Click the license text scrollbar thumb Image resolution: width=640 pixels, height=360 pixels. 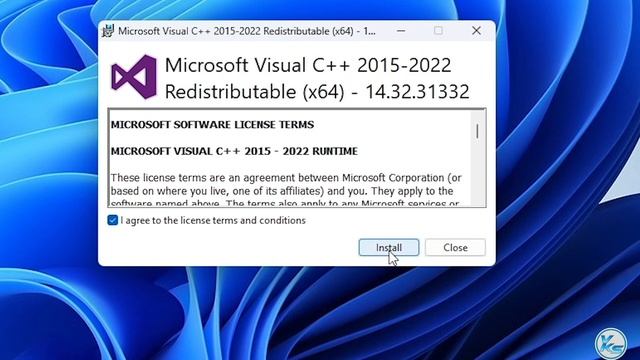[x=477, y=131]
